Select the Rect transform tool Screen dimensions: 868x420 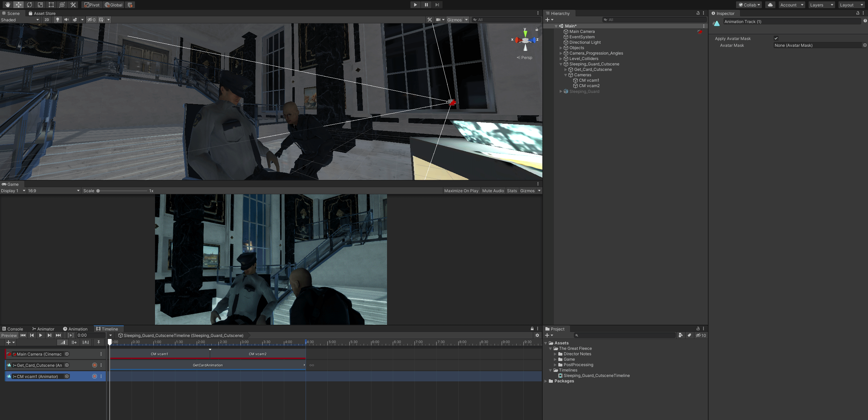point(51,5)
